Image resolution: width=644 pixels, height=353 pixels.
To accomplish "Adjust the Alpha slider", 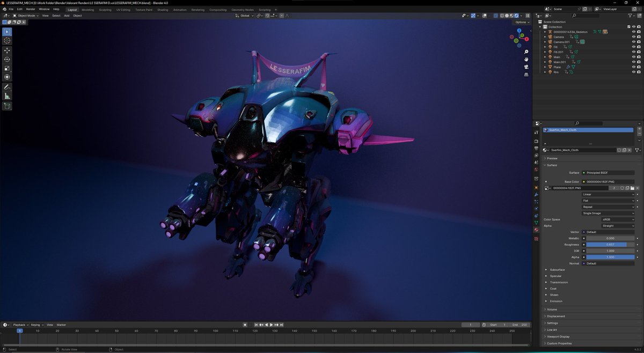I will click(x=611, y=257).
